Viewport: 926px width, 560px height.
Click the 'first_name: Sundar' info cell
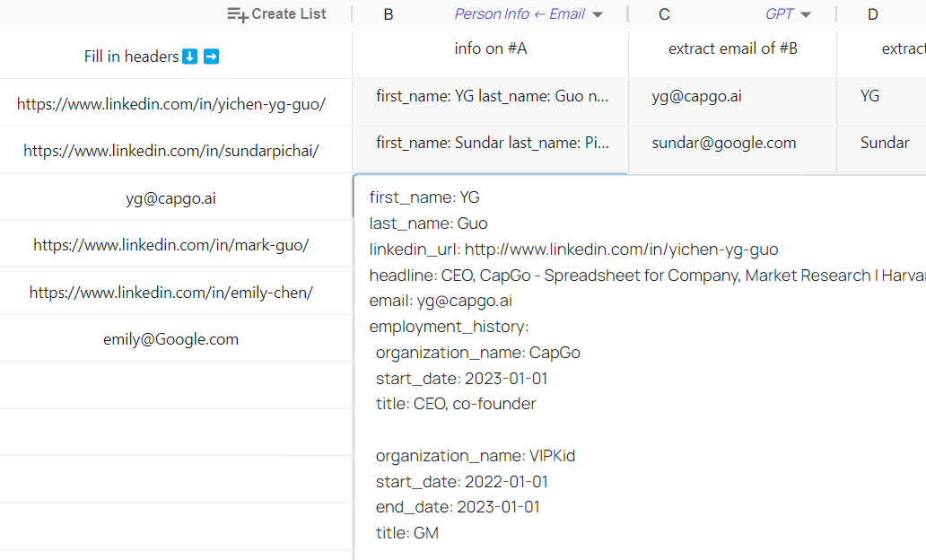click(492, 143)
